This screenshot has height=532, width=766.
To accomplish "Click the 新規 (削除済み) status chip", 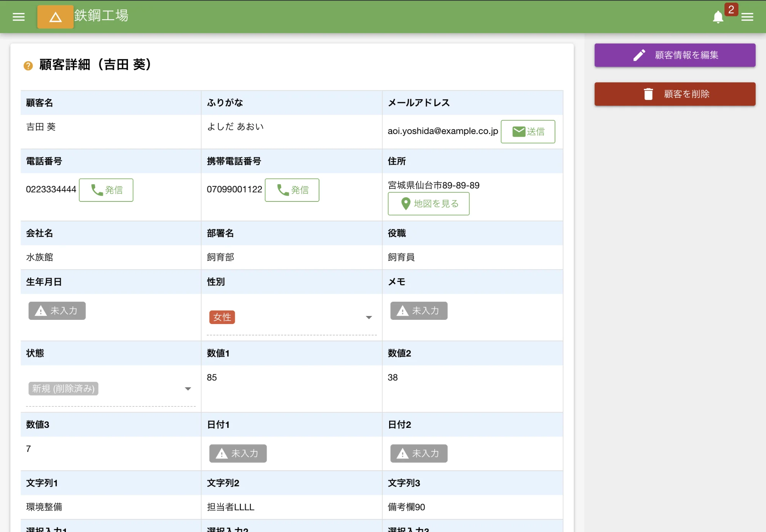I will pyautogui.click(x=63, y=389).
